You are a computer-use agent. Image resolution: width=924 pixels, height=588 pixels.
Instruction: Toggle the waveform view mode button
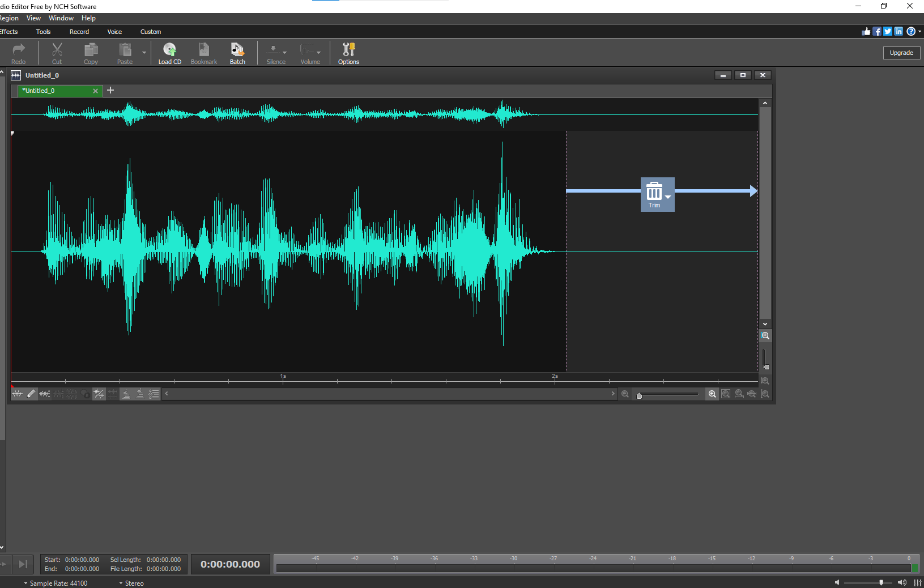tap(18, 394)
